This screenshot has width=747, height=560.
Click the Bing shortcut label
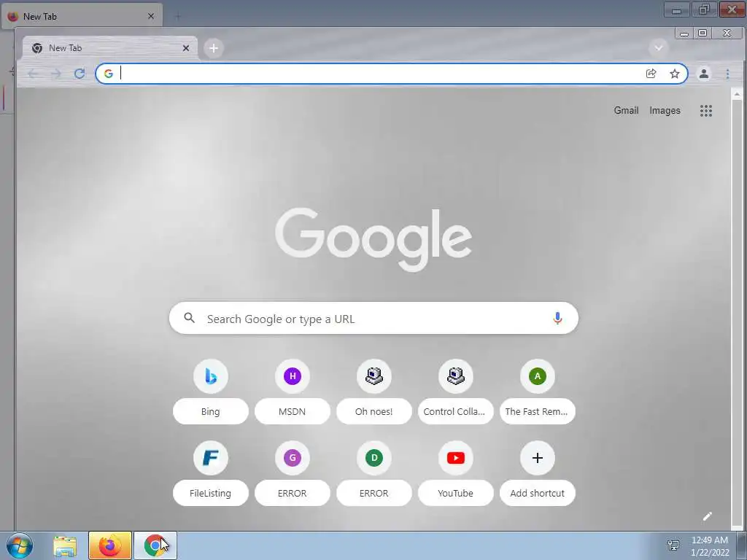[x=211, y=411]
